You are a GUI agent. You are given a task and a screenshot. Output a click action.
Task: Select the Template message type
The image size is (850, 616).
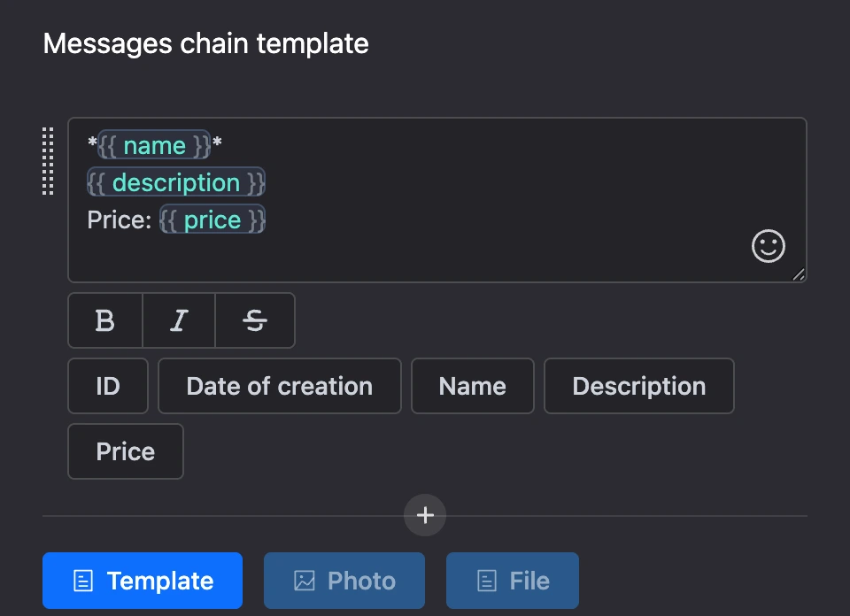[x=143, y=581]
